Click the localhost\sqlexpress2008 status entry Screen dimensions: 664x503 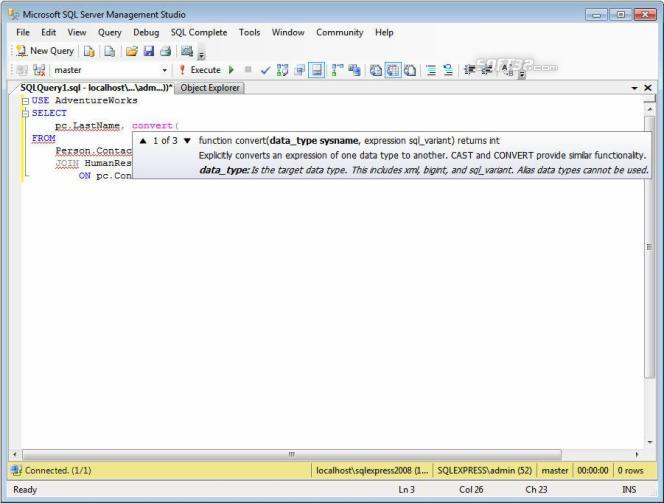coord(372,470)
